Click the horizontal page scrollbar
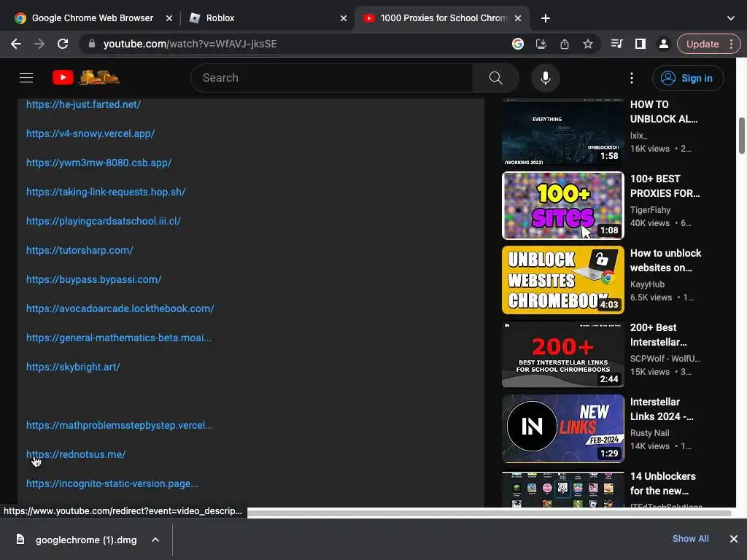 coord(489,513)
